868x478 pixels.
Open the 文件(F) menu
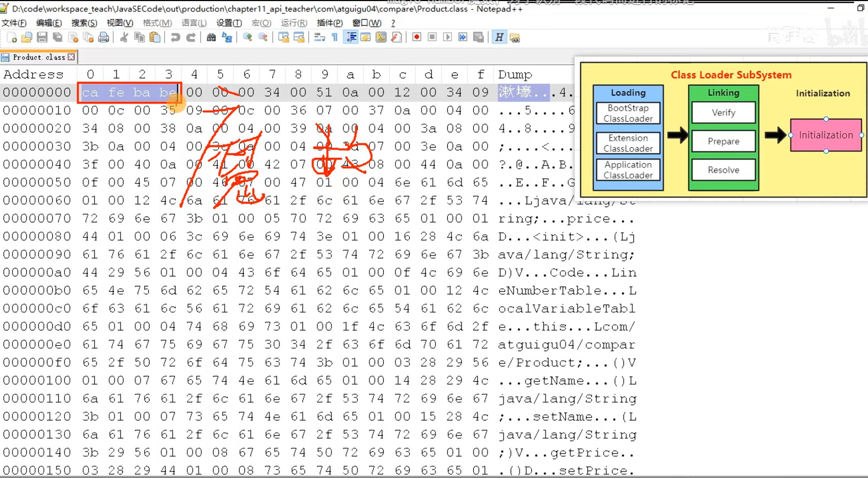(14, 23)
